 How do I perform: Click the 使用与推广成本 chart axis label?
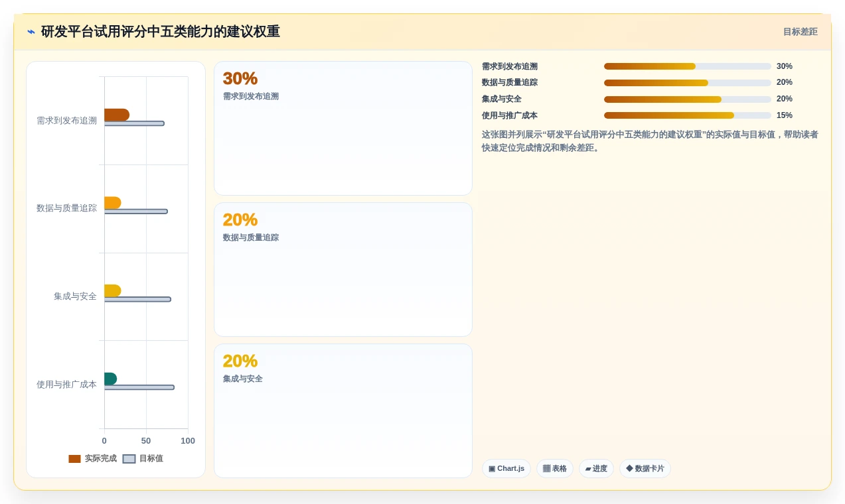[x=66, y=385]
